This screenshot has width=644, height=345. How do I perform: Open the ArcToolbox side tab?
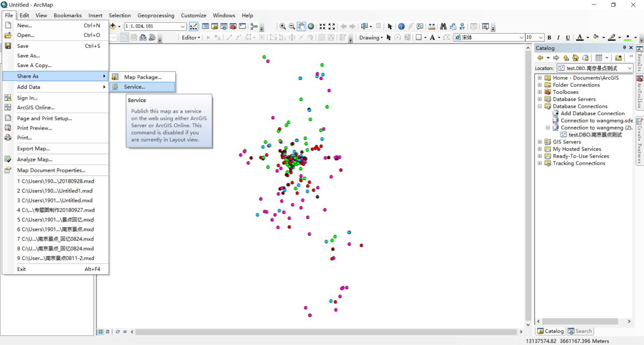640,92
